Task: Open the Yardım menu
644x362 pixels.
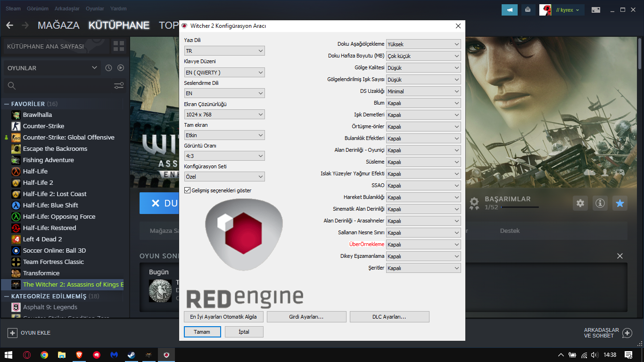Action: [118, 8]
